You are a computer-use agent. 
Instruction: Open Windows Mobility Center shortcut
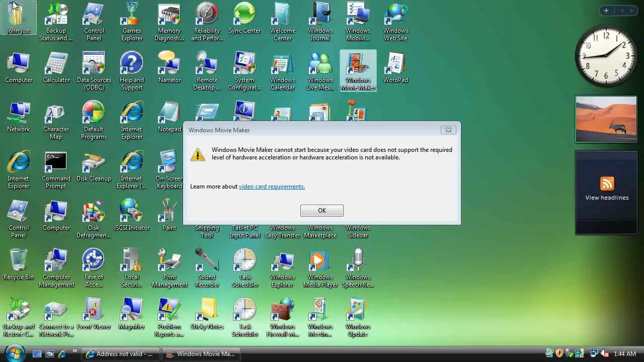(x=358, y=22)
